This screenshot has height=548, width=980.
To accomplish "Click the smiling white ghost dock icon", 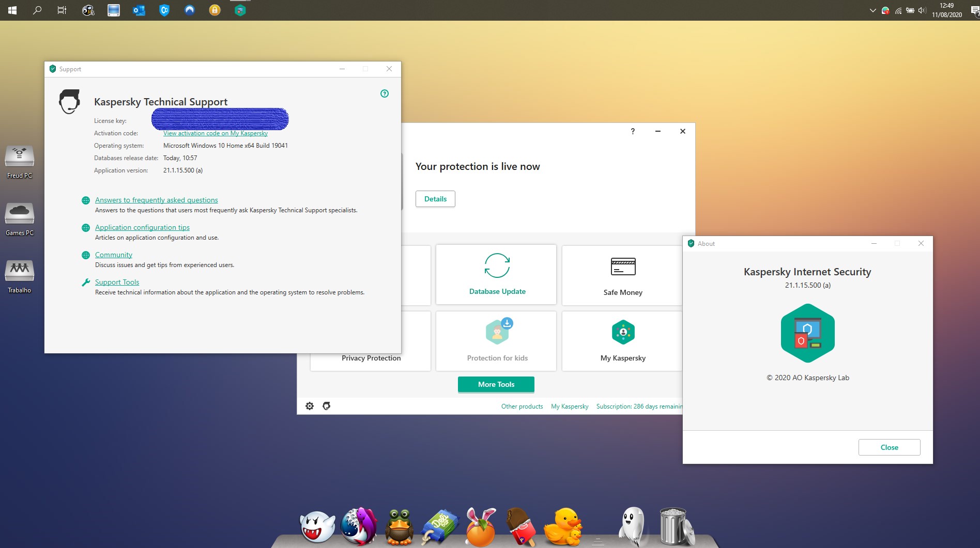I will [632, 526].
